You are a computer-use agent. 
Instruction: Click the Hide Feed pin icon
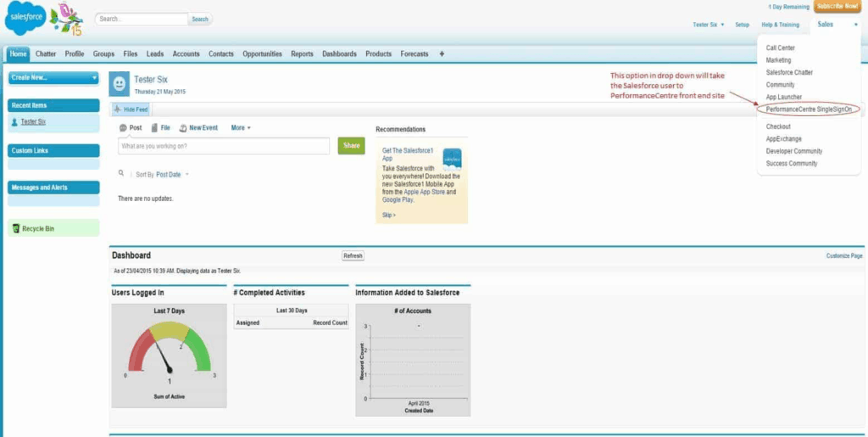click(x=117, y=109)
